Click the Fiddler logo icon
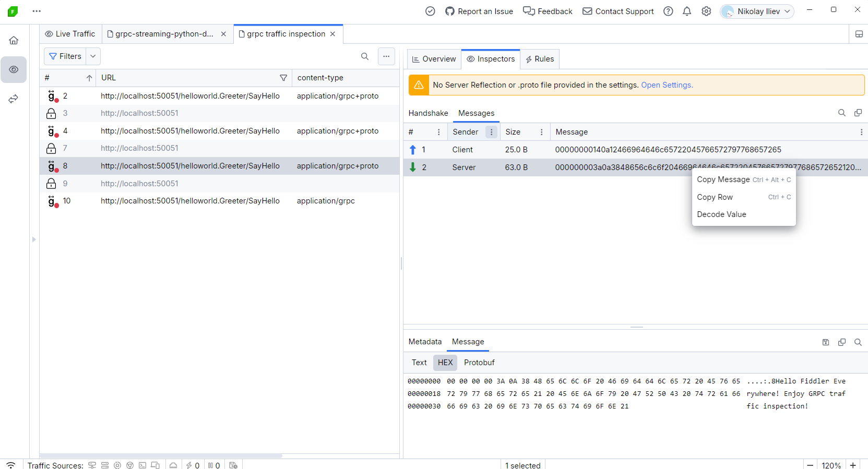 13,11
